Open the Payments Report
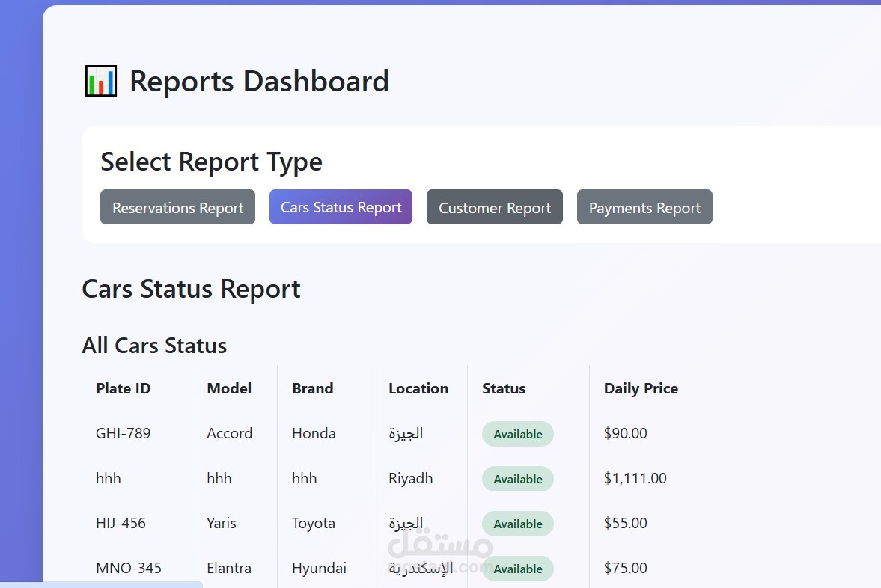Viewport: 881px width, 588px height. 644,207
